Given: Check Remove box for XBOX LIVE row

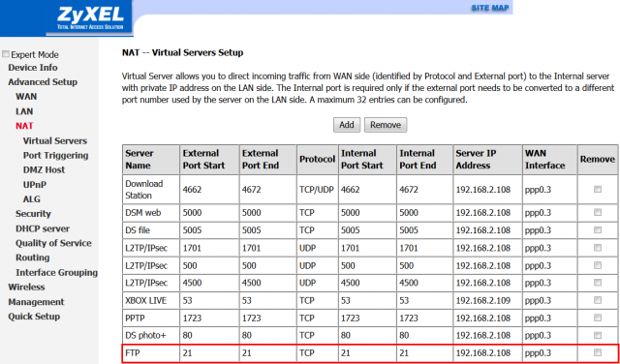Looking at the screenshot, I should click(598, 300).
